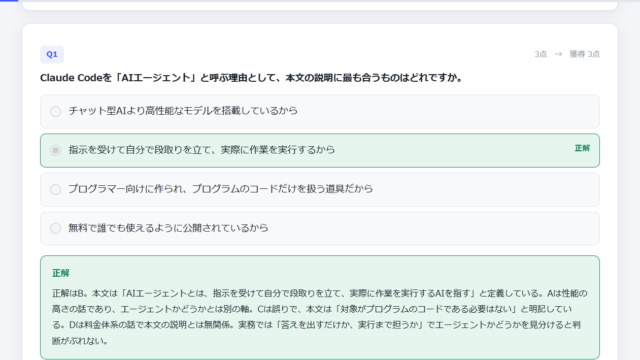Image resolution: width=640 pixels, height=360 pixels.
Task: Click the green 正解 tag on the selected answer
Action: pyautogui.click(x=582, y=148)
